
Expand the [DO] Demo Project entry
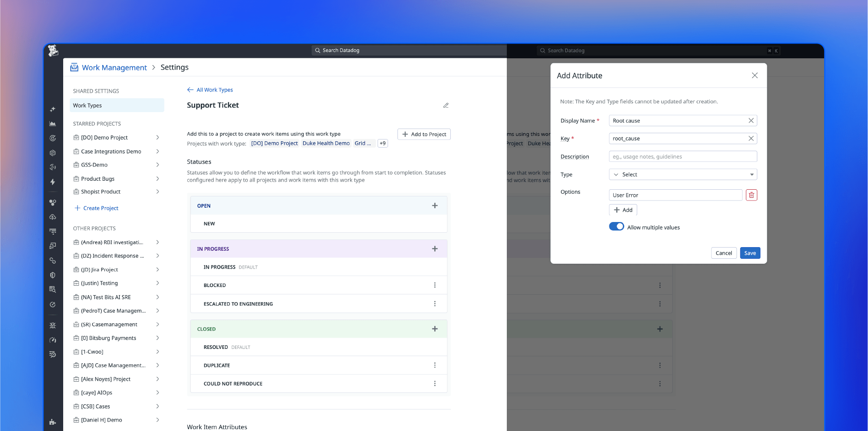157,137
